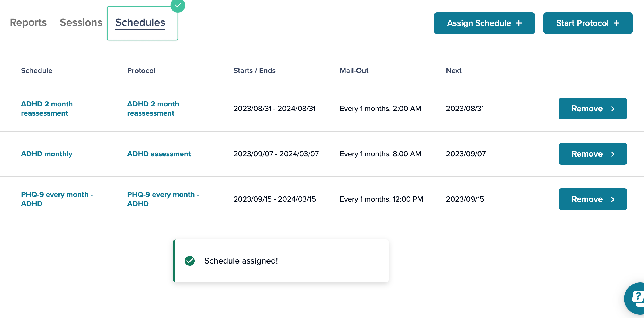The width and height of the screenshot is (644, 318).
Task: Click 'Every 1 months, 2:00 AM' cell
Action: (x=380, y=109)
